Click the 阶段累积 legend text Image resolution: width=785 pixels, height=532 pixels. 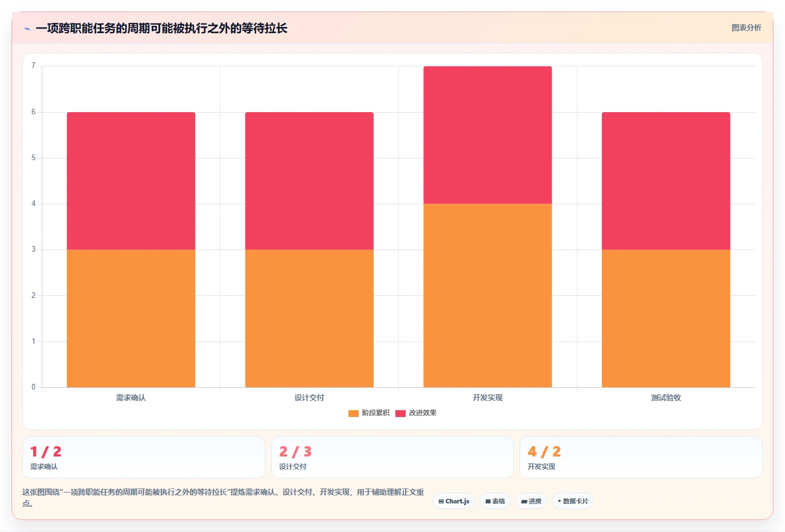pos(375,413)
